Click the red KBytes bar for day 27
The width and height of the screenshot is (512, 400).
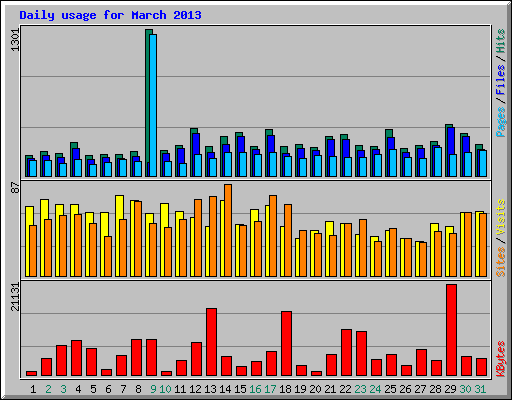click(421, 363)
